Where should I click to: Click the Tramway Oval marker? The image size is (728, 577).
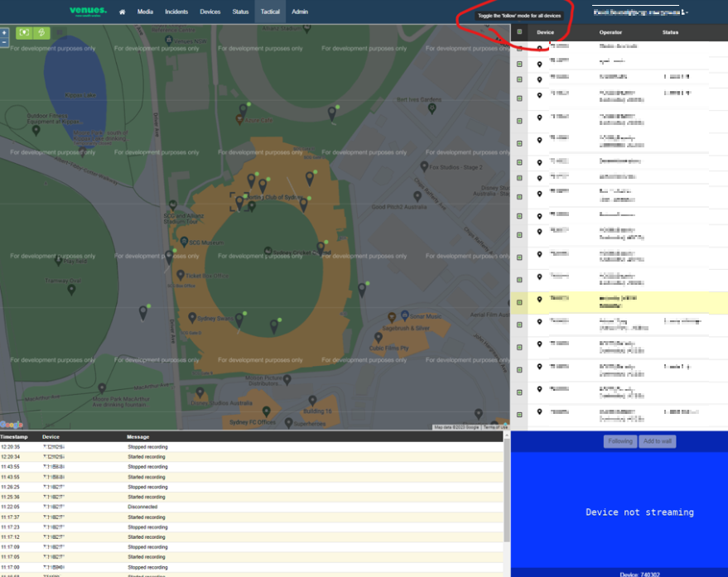pos(71,290)
